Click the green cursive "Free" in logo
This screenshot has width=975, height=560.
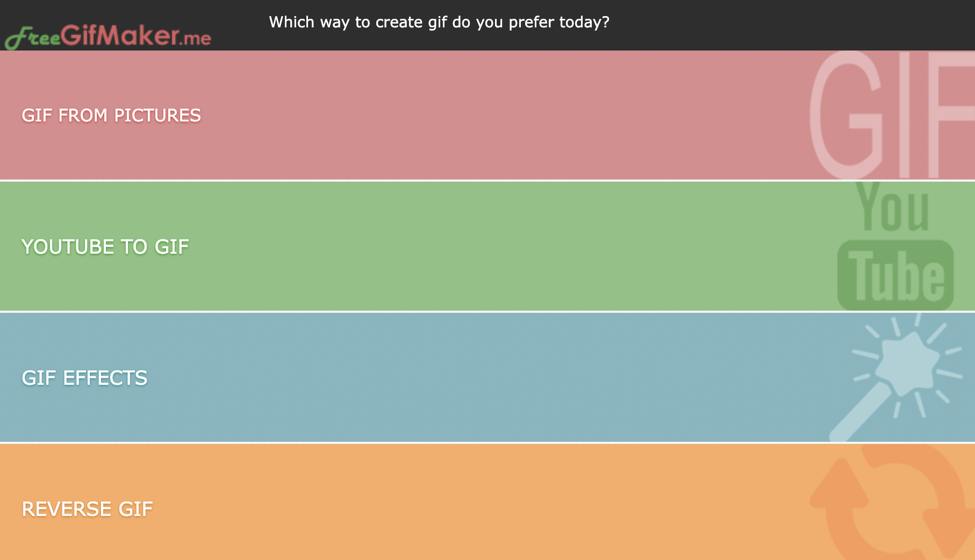(x=32, y=39)
